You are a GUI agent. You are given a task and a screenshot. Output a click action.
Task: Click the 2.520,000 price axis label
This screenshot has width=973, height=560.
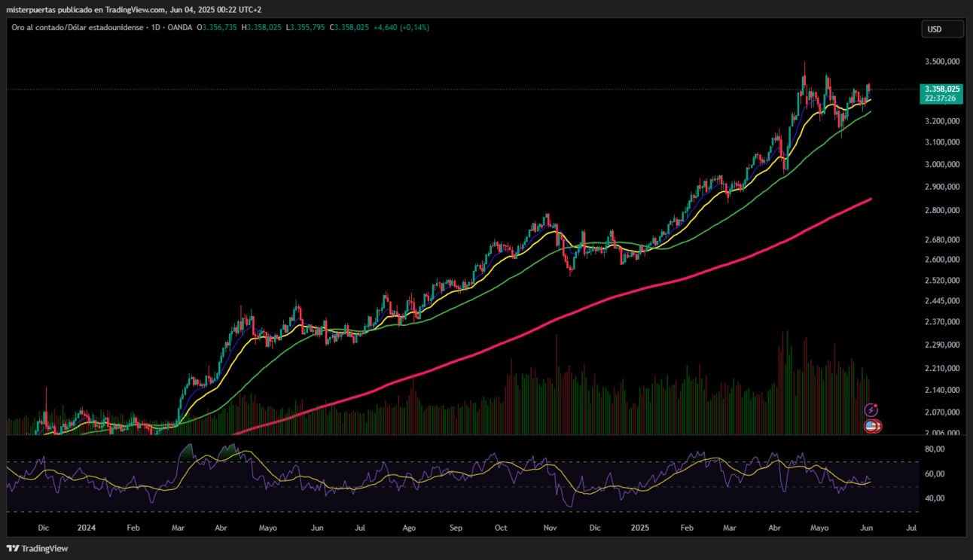941,280
